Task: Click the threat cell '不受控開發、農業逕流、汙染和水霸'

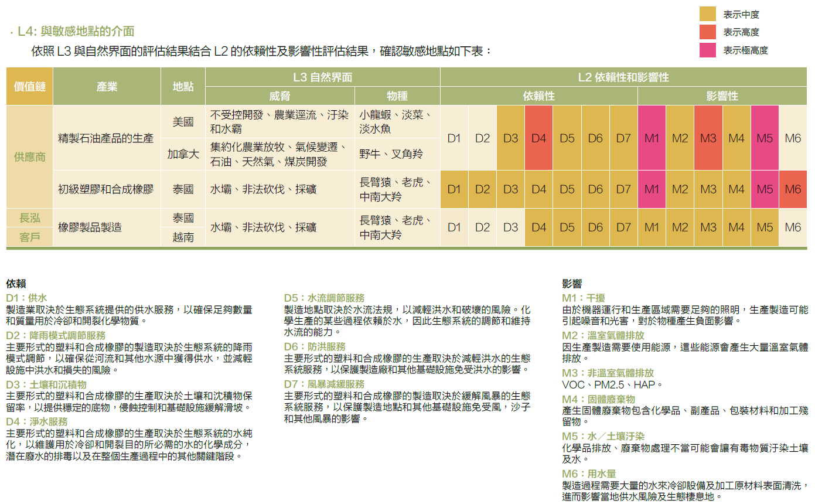Action: click(x=280, y=122)
